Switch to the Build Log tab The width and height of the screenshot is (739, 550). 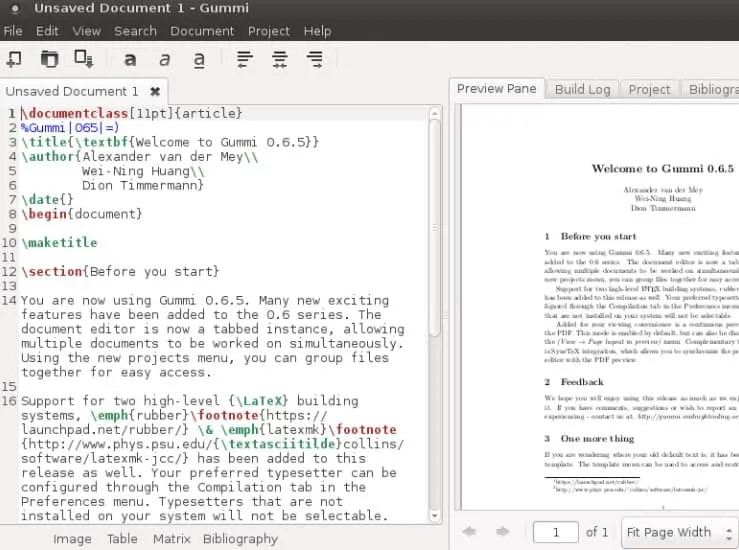[x=583, y=89]
